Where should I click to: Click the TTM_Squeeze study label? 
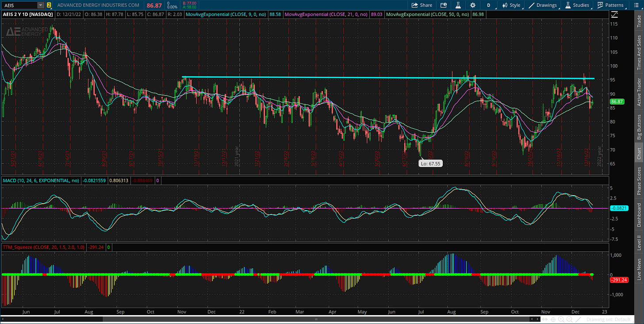(x=43, y=247)
